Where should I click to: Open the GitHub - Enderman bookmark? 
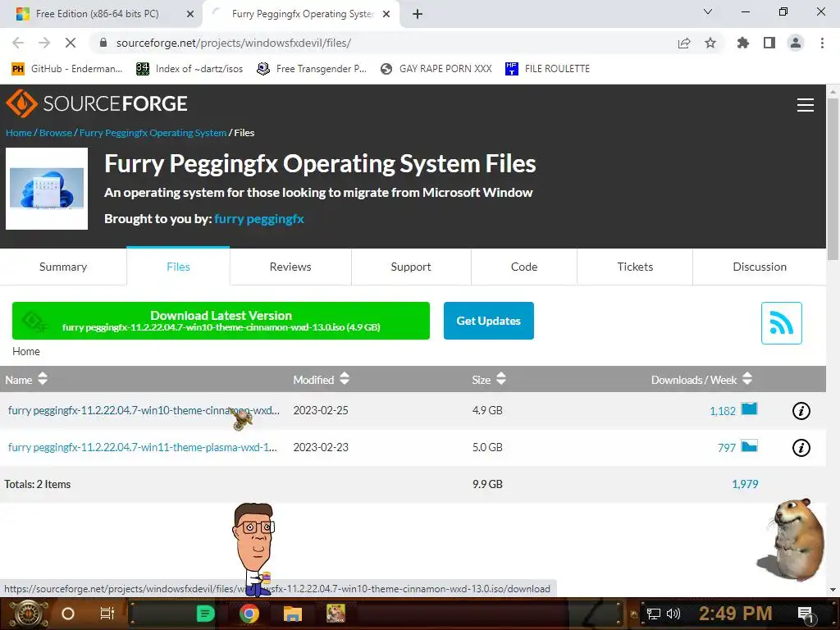pos(67,69)
